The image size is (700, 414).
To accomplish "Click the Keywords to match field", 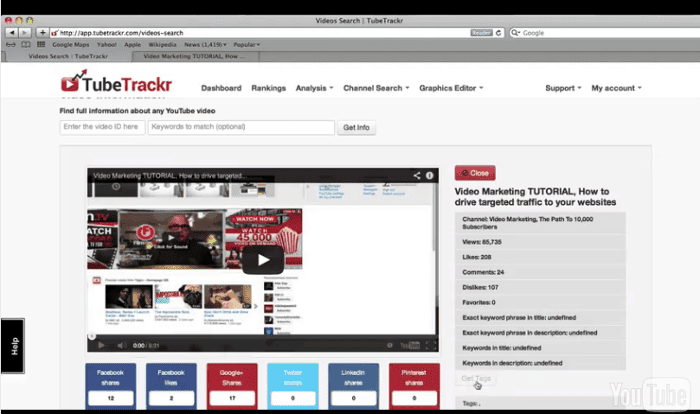I will pos(241,127).
